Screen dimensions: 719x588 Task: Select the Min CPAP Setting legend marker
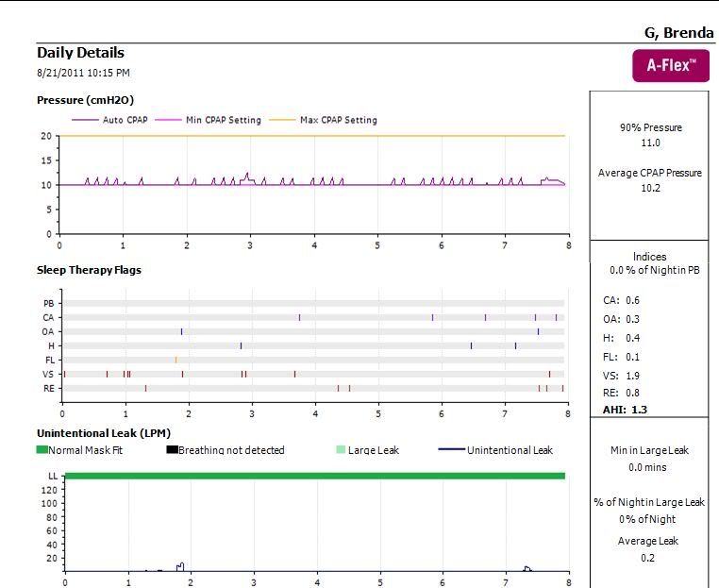169,120
